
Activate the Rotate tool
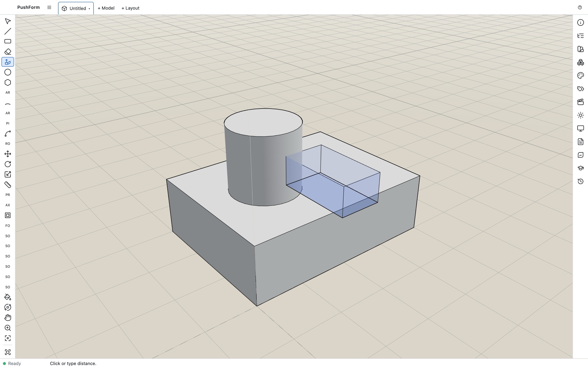pyautogui.click(x=8, y=164)
